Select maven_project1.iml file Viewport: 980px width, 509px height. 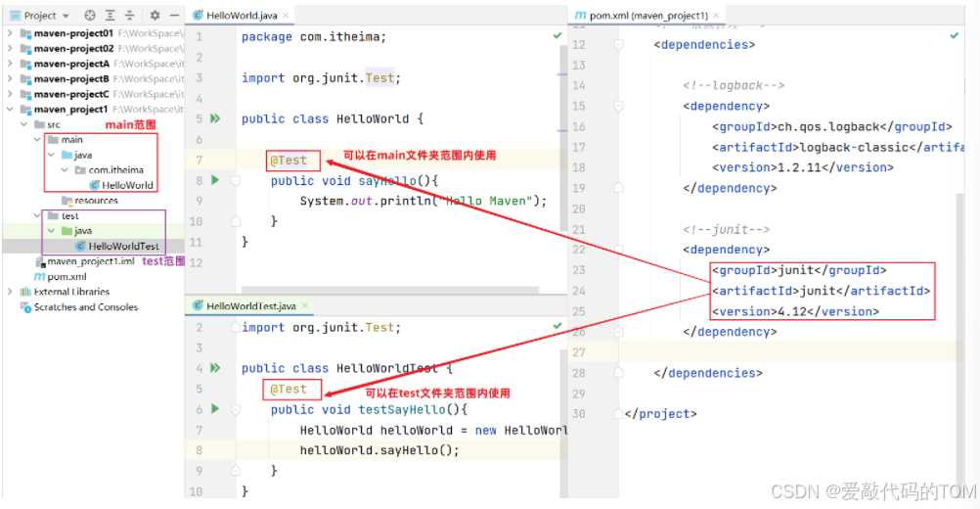[x=85, y=261]
